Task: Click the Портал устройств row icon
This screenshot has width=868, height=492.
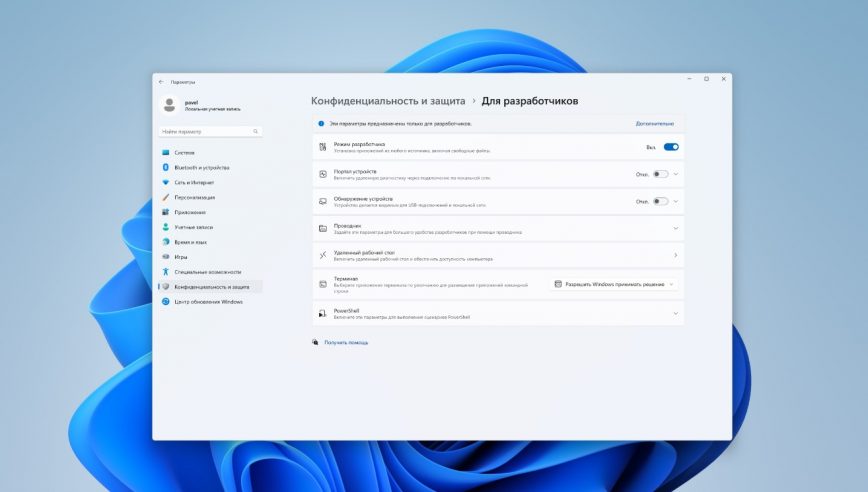Action: click(323, 174)
